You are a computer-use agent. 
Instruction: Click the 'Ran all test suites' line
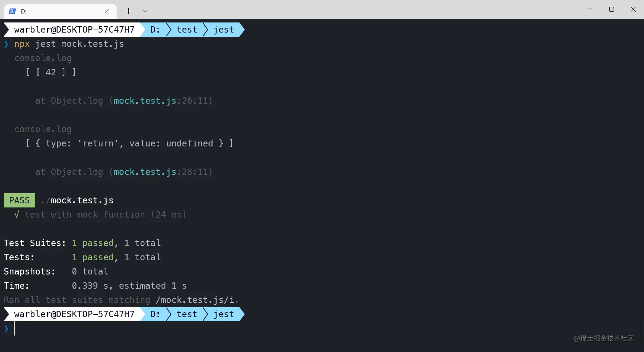click(x=121, y=300)
